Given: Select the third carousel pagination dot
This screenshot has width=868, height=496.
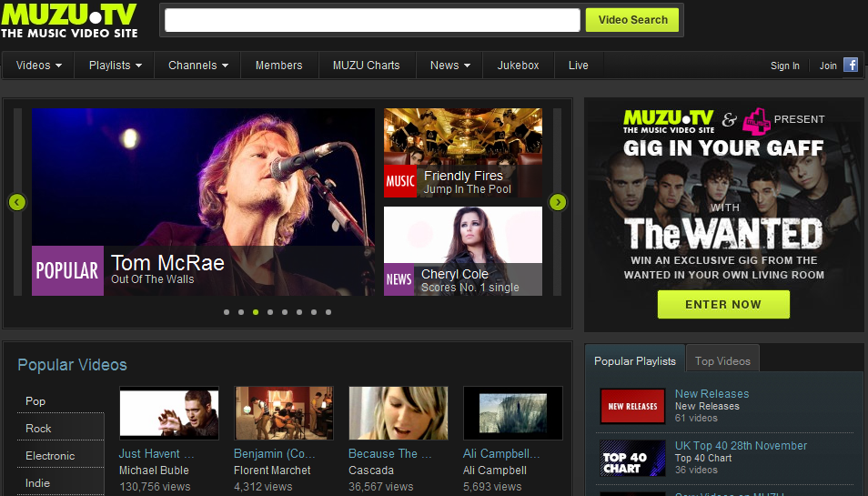Looking at the screenshot, I should 256,312.
